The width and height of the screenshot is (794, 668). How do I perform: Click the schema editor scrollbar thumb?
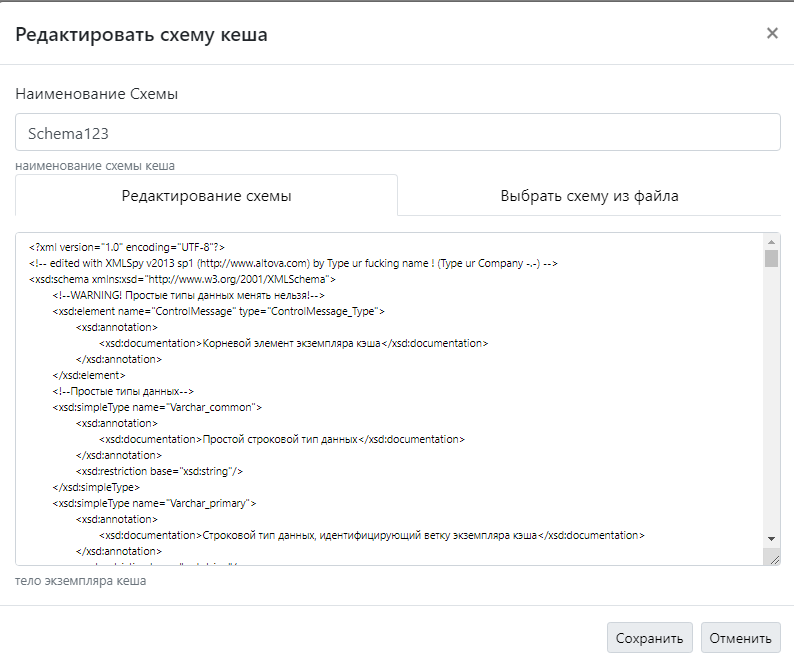(771, 259)
